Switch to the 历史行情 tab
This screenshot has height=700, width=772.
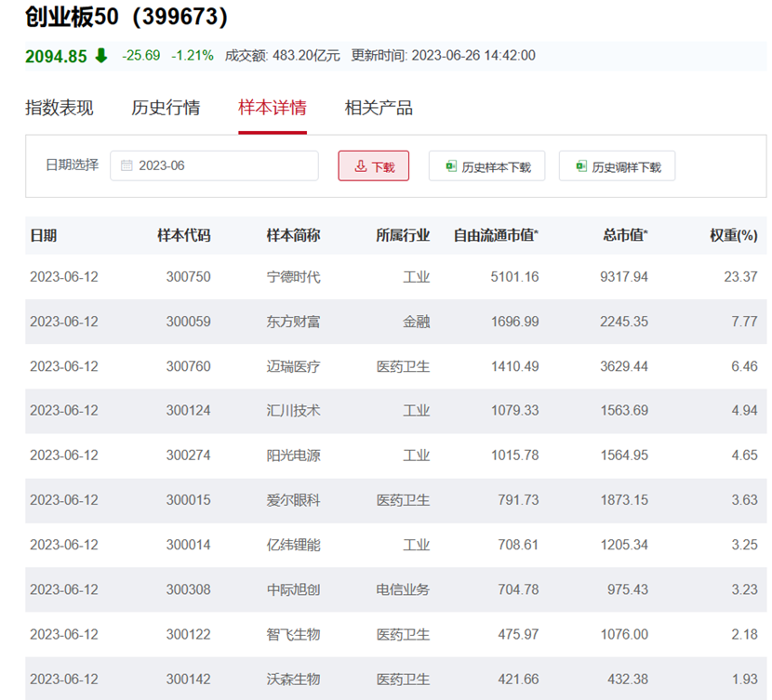point(166,108)
